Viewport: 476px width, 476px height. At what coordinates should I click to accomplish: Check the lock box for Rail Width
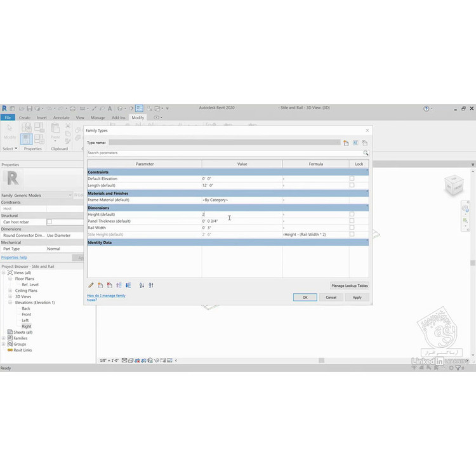point(352,227)
